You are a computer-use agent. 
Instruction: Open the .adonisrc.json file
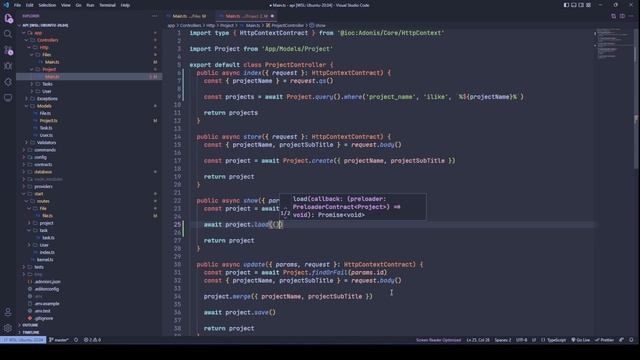[47, 282]
